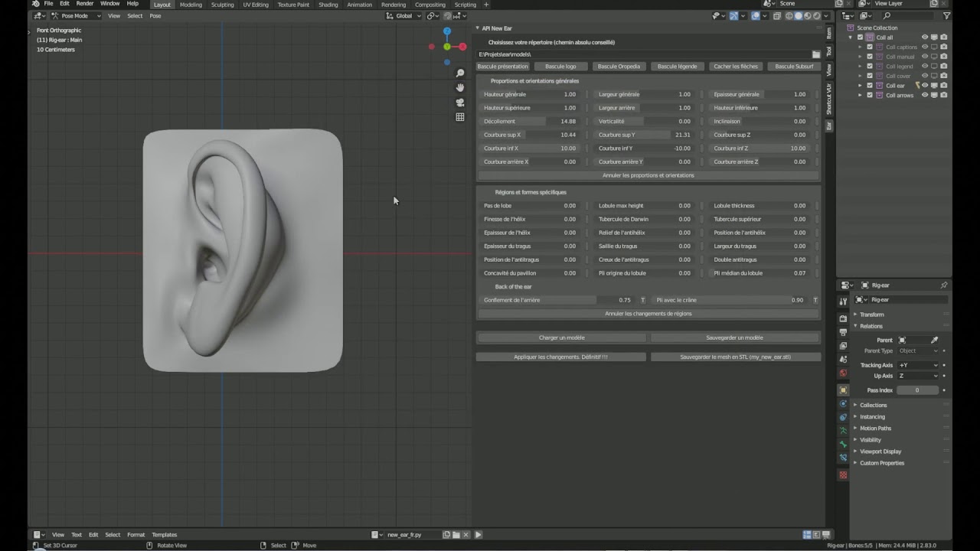Open the outliner filter funnel icon
This screenshot has width=980, height=551.
[946, 15]
